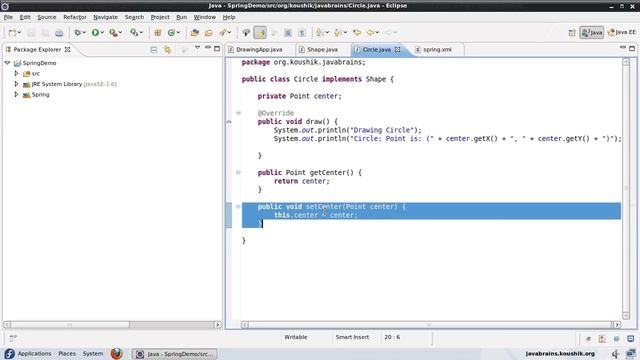Click the Open Perspective icon

pos(572,33)
